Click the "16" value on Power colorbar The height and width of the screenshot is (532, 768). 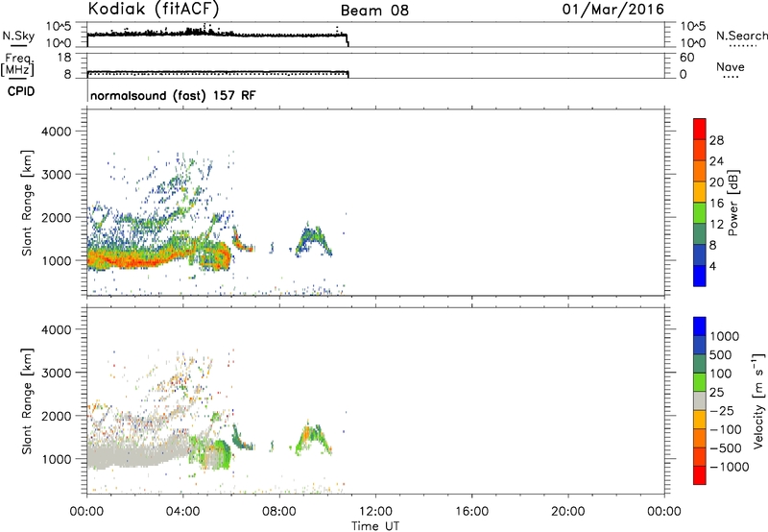tap(716, 204)
